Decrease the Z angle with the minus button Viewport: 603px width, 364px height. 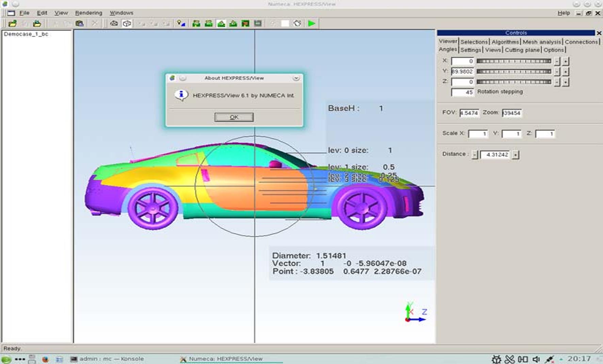[557, 82]
